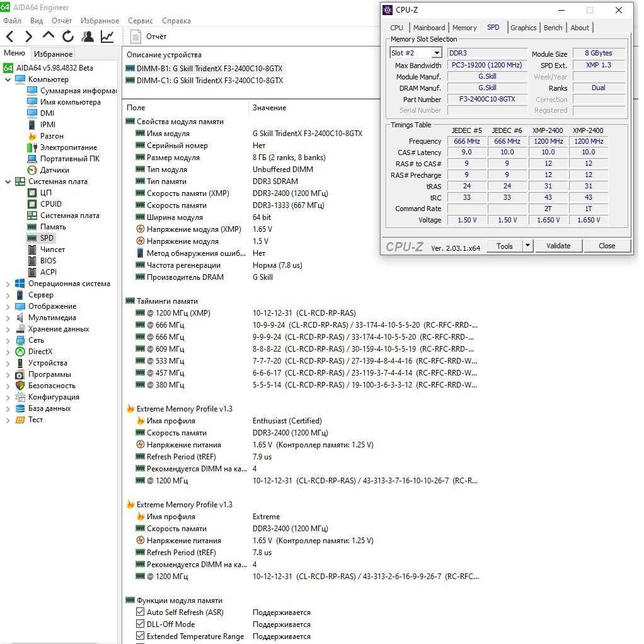Select the DMI tree icon
This screenshot has height=644, width=644.
[32, 113]
